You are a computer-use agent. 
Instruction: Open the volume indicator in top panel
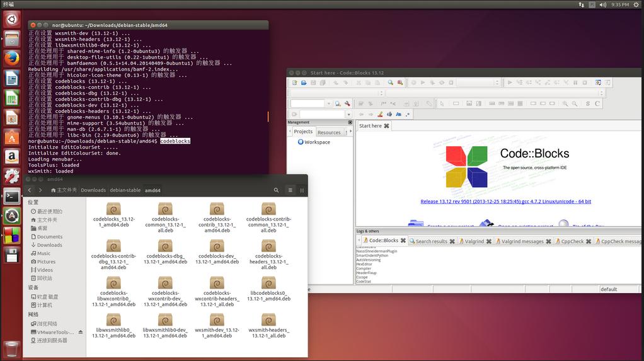602,4
